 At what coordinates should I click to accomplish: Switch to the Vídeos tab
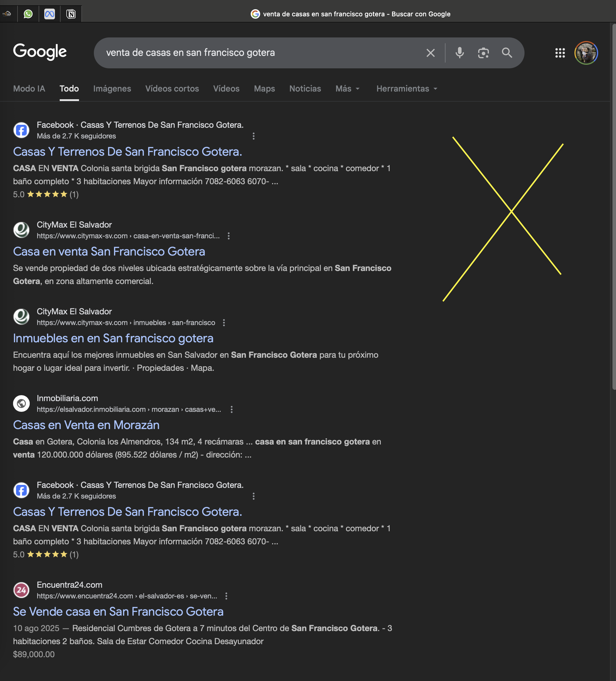(x=226, y=89)
